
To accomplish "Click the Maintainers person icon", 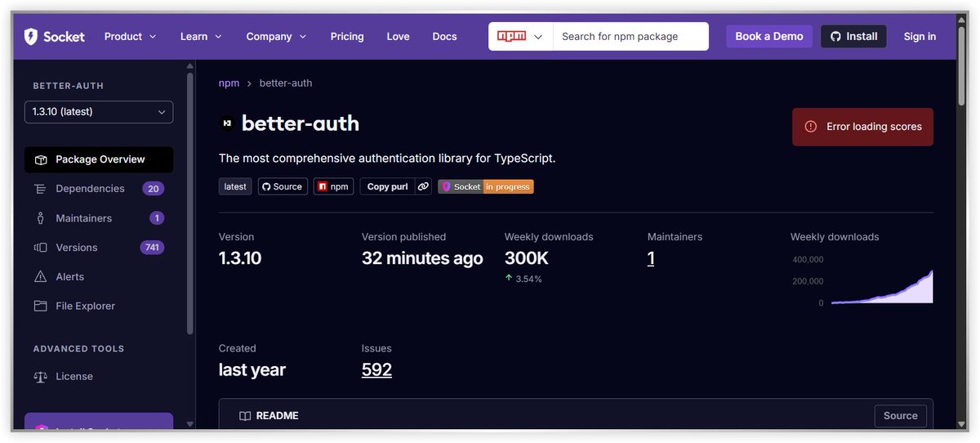I will (40, 218).
